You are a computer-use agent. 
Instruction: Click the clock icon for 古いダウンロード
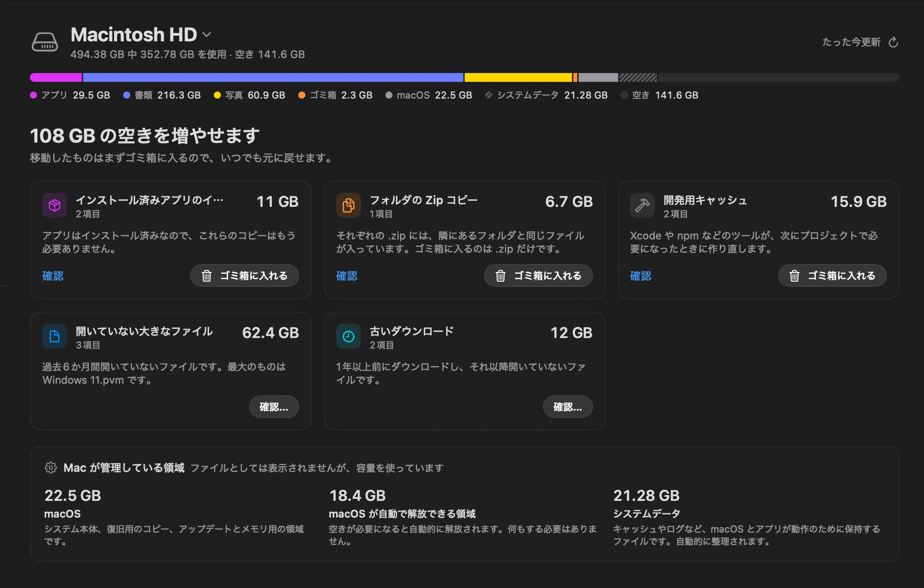[348, 336]
